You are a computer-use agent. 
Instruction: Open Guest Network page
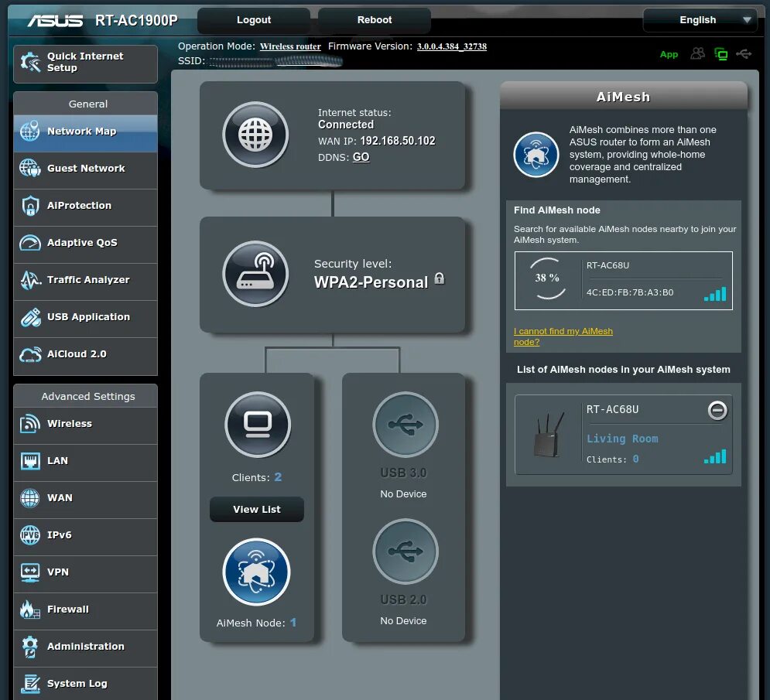[x=85, y=169]
